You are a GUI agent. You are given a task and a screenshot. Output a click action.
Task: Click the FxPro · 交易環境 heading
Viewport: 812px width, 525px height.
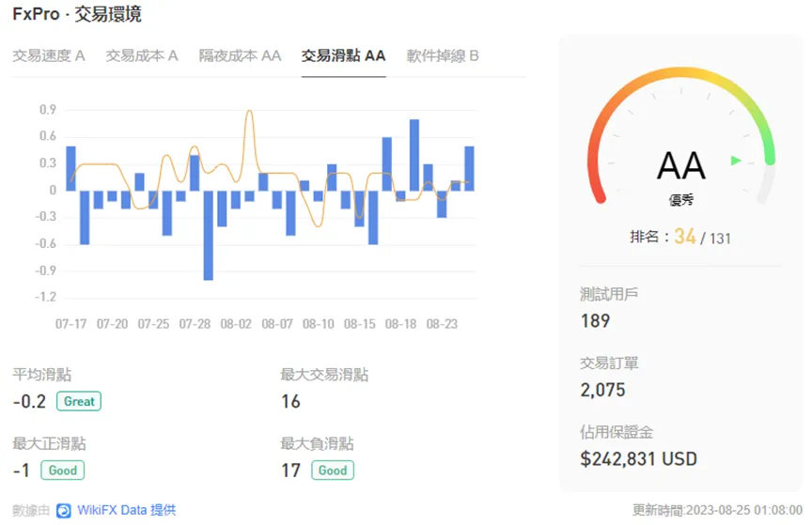77,14
